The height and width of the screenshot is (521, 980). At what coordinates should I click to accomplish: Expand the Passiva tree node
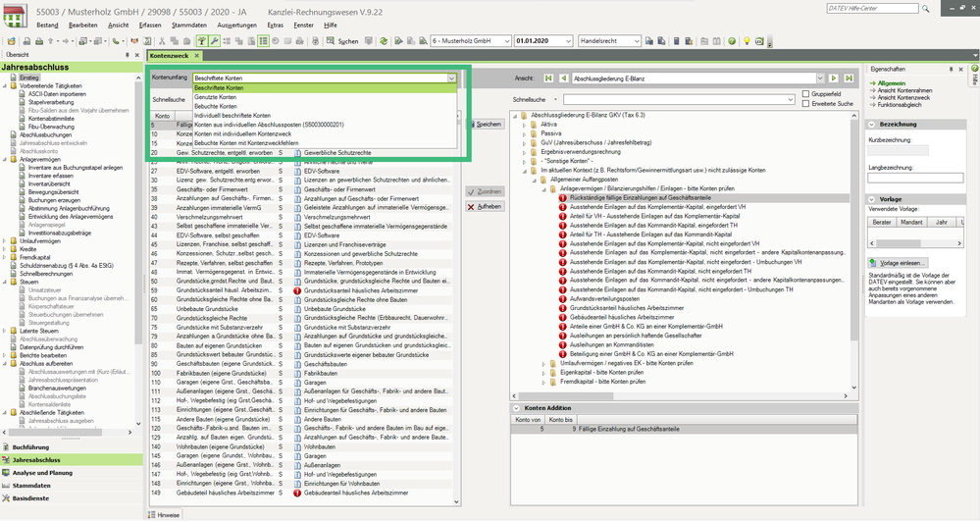(525, 133)
